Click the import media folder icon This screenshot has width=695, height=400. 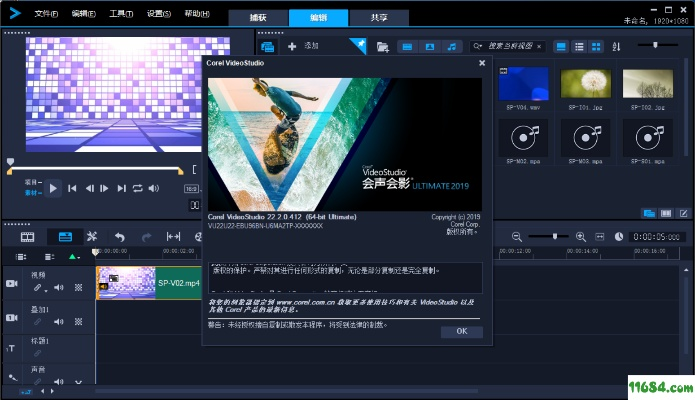click(383, 46)
